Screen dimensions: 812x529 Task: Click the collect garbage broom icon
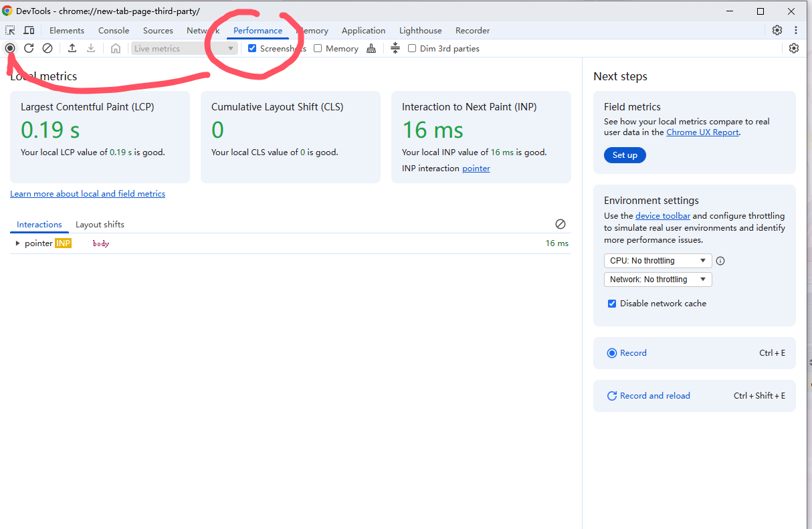click(371, 48)
